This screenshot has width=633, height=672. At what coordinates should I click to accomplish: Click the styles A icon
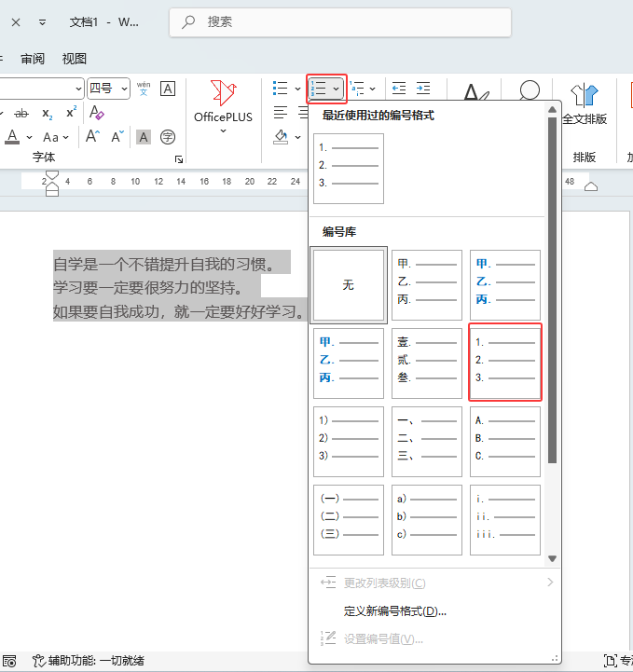pos(475,90)
